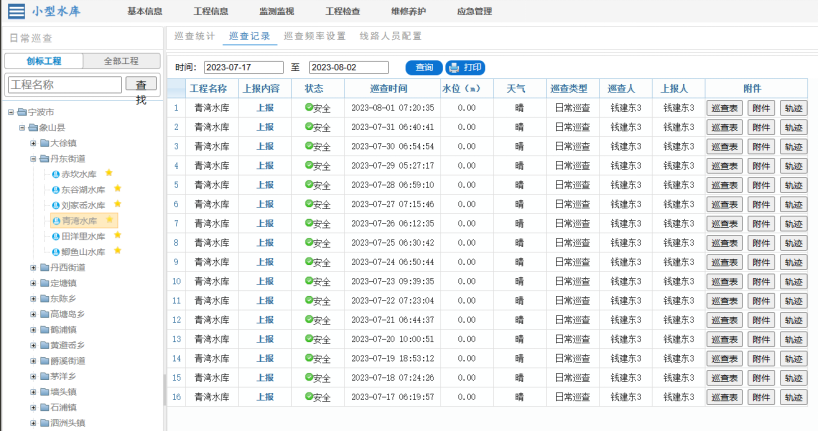Screen dimensions: 818x431
Task: Open the 工程检查 menu
Action: point(343,11)
